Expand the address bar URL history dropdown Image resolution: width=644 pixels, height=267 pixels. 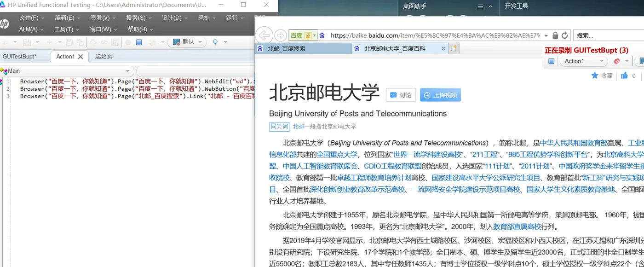(546, 35)
